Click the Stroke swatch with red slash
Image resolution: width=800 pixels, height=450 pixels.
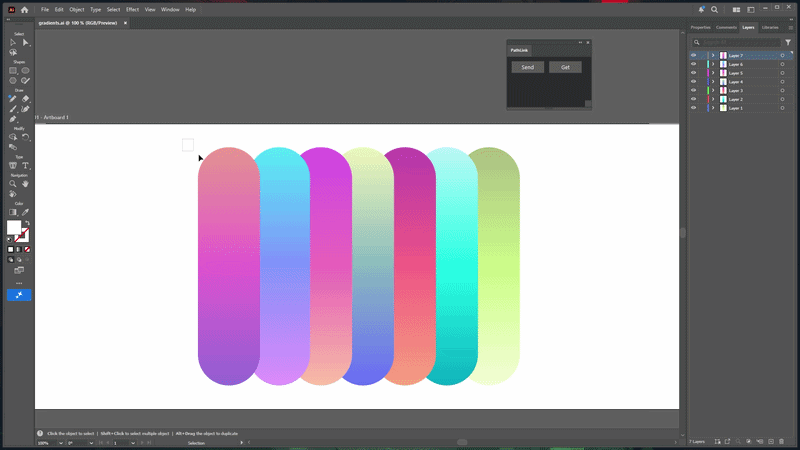click(x=22, y=235)
